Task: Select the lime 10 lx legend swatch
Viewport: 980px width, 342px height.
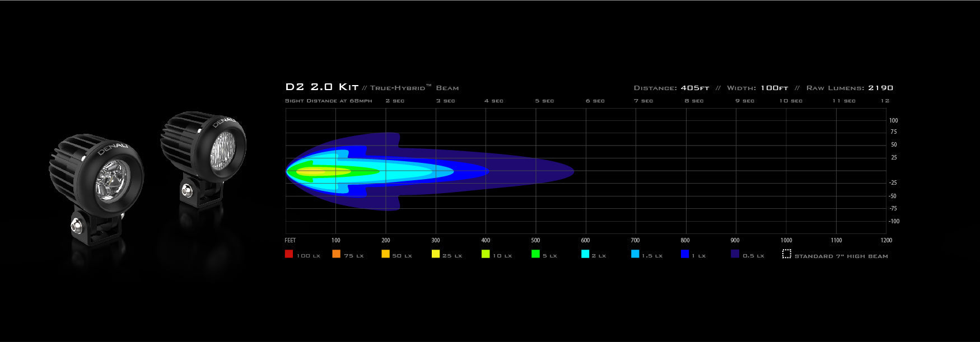Action: pos(486,254)
